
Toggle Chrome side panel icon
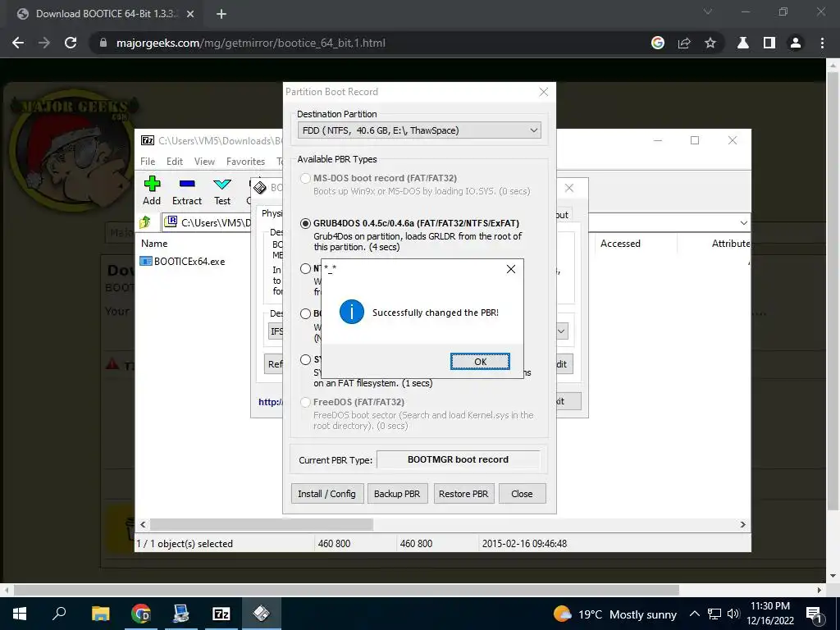click(x=769, y=43)
